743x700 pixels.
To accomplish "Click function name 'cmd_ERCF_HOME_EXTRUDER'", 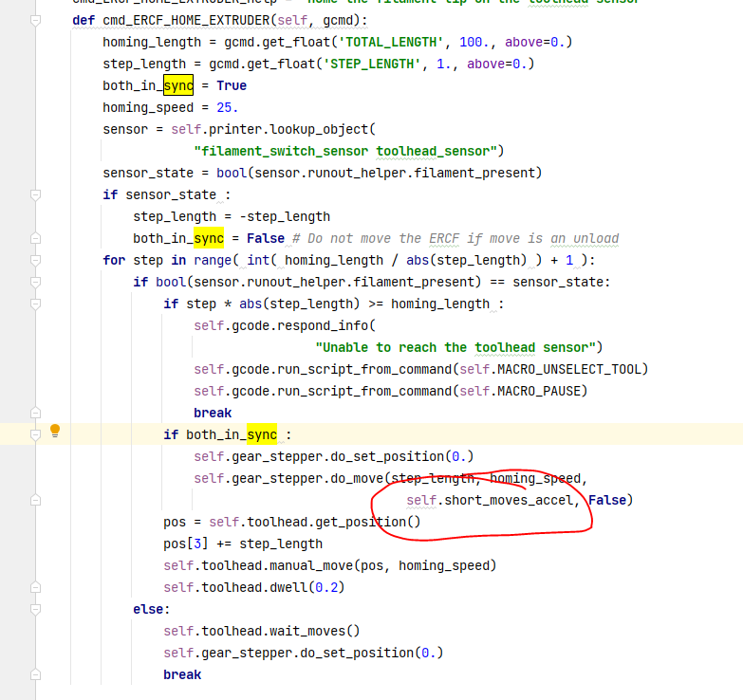I will pyautogui.click(x=186, y=20).
